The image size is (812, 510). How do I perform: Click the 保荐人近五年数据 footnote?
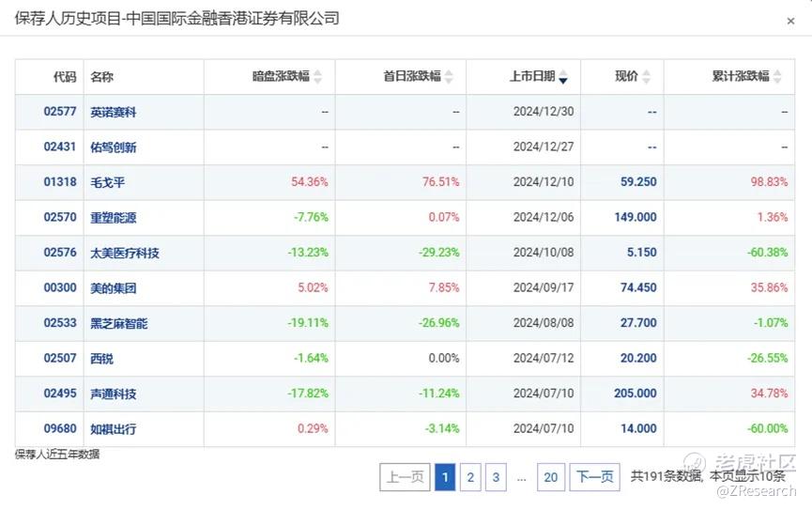point(57,455)
